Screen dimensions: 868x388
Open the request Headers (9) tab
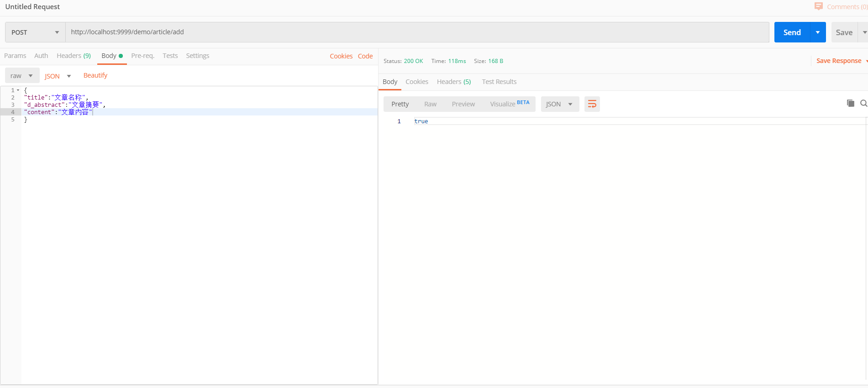[74, 56]
